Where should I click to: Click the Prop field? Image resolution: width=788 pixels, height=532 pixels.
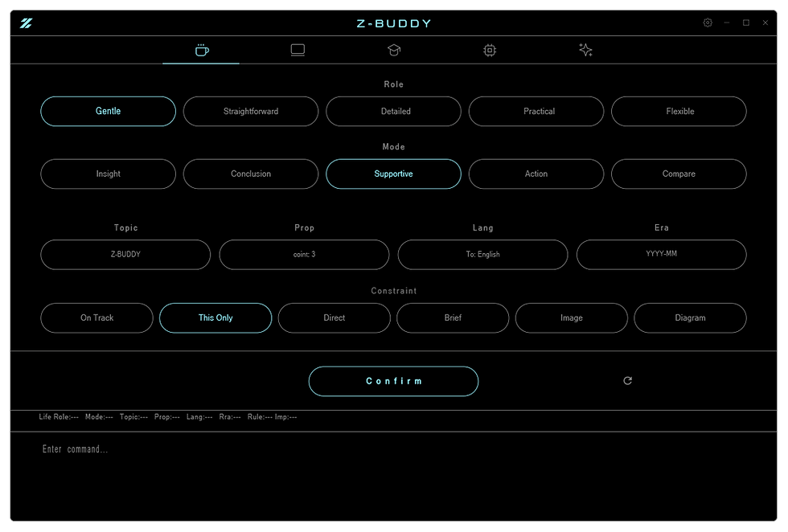[304, 255]
